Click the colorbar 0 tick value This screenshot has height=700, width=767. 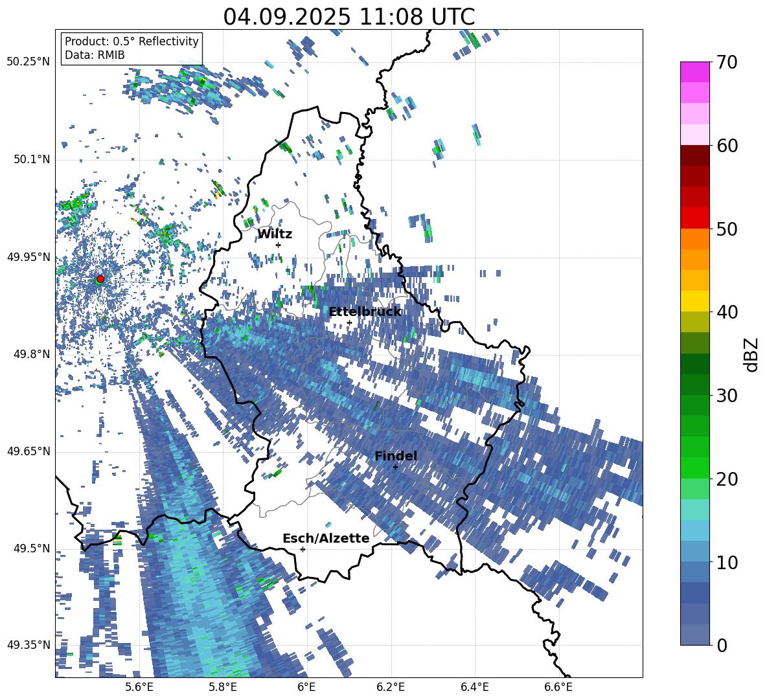722,645
